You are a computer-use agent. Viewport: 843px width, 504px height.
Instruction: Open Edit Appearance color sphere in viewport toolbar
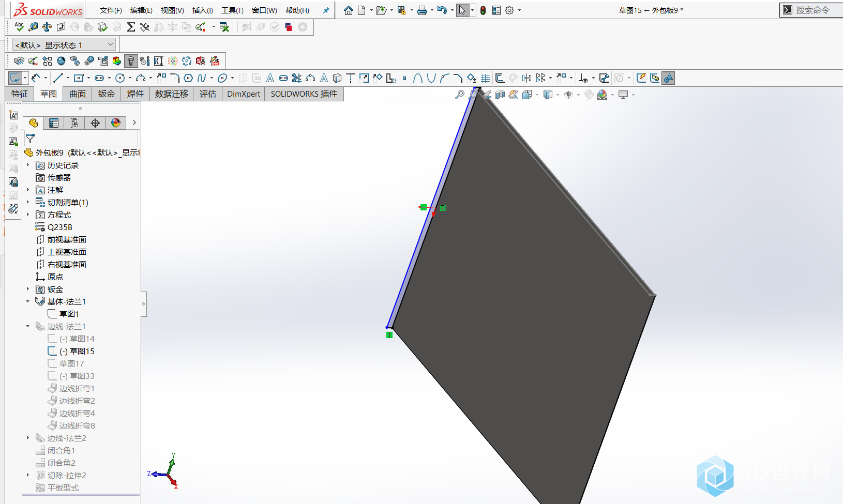[602, 95]
